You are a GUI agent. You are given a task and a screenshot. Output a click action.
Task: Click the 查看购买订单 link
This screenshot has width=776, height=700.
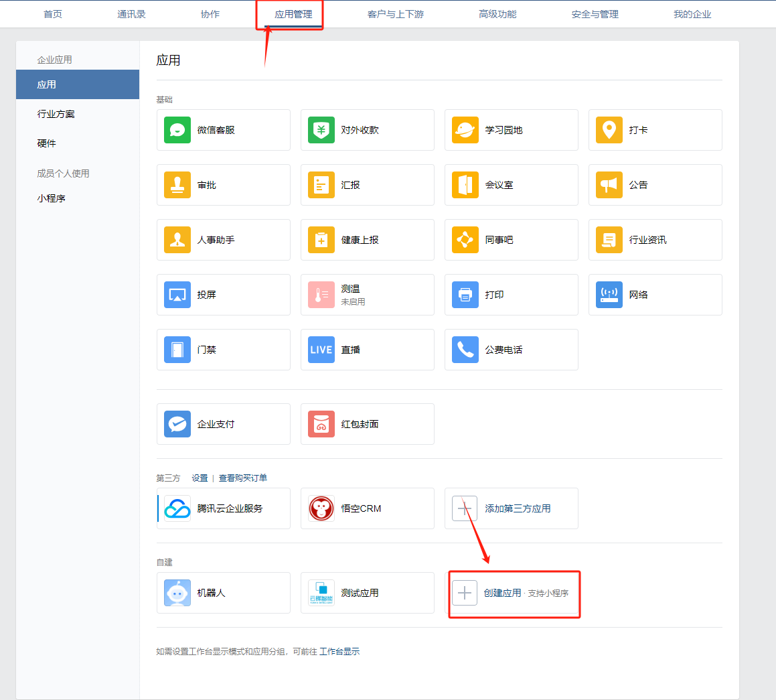click(x=242, y=478)
